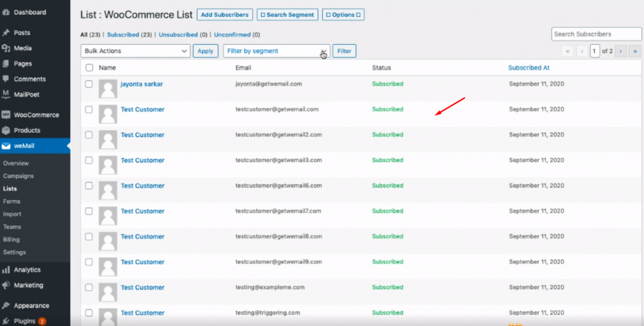The image size is (644, 326).
Task: Click the Dashboard gauge icon
Action: pyautogui.click(x=6, y=13)
